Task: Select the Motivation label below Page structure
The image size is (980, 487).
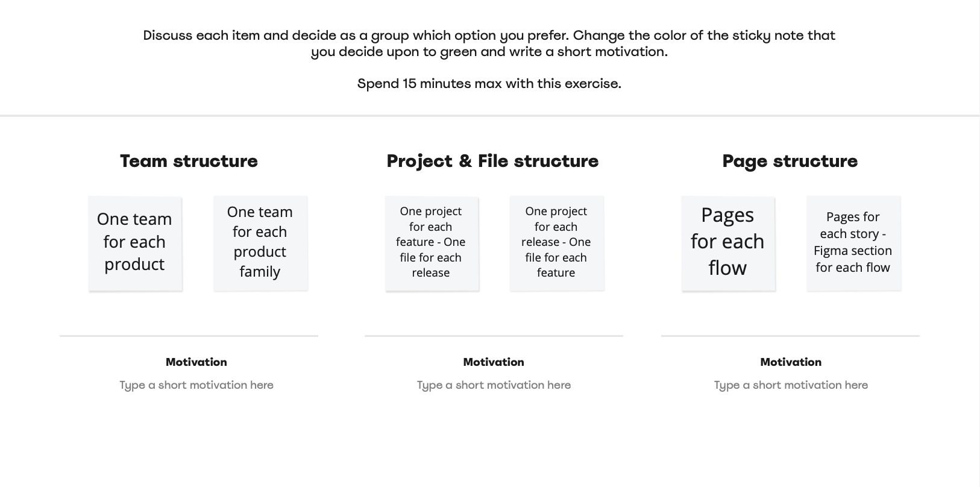Action: [791, 362]
